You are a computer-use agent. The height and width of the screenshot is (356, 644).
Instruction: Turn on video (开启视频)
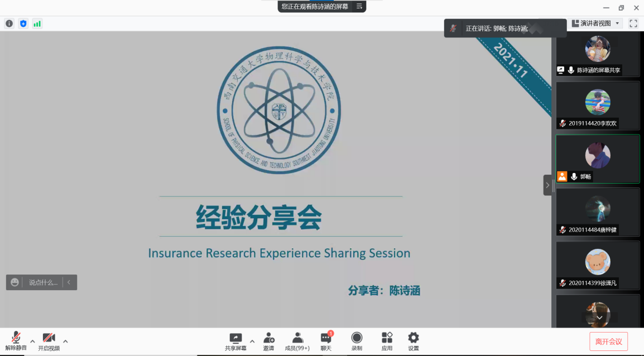point(49,341)
